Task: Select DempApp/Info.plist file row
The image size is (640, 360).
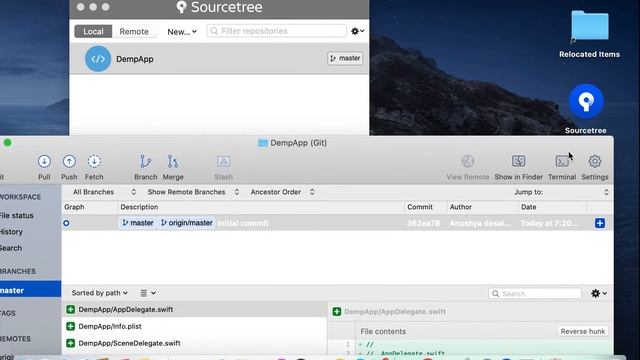Action: [194, 326]
